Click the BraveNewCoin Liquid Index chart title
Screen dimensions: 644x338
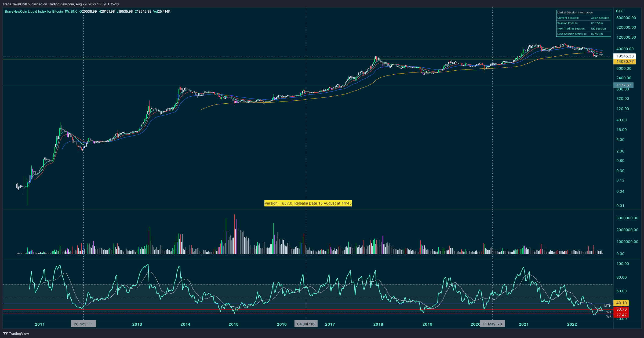pos(41,12)
